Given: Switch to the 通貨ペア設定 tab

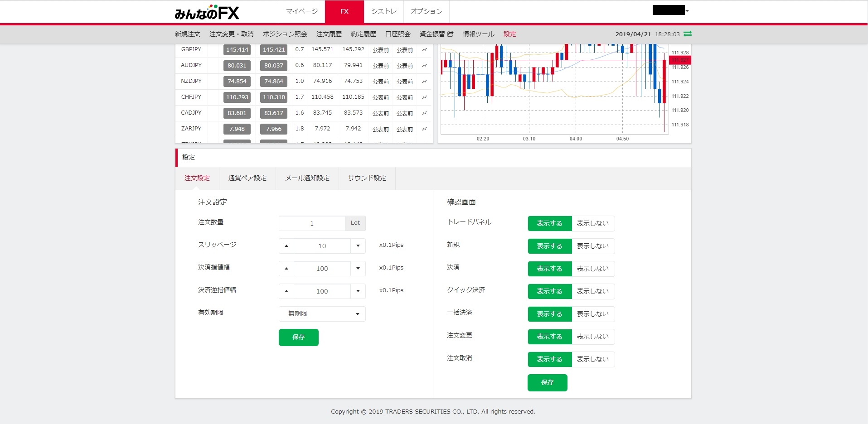Looking at the screenshot, I should [x=247, y=178].
